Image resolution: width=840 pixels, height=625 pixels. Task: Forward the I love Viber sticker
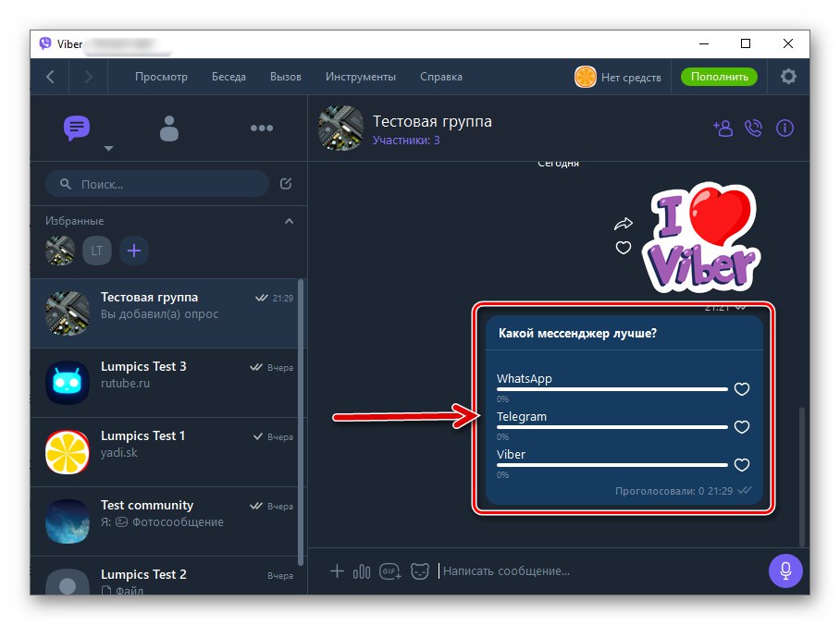point(623,224)
